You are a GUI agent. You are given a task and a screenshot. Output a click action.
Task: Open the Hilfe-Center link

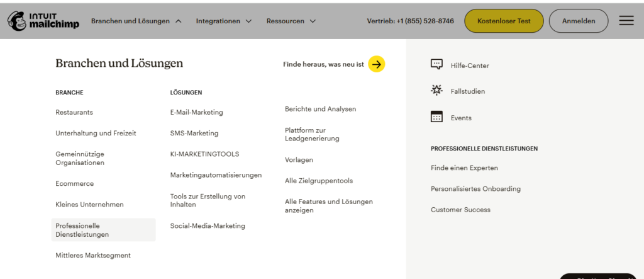click(x=470, y=65)
